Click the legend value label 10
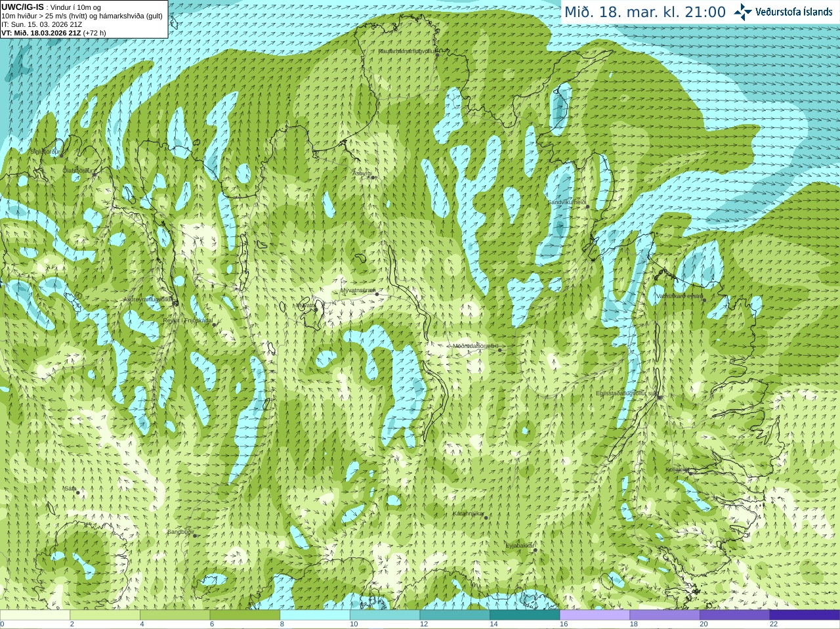The height and width of the screenshot is (629, 840). tap(354, 624)
